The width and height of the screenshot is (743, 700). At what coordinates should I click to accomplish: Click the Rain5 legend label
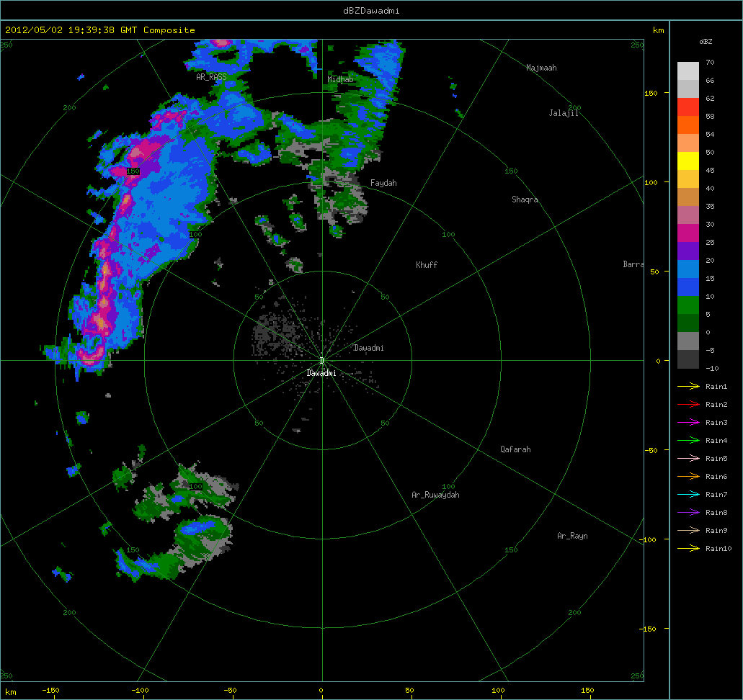pos(716,459)
